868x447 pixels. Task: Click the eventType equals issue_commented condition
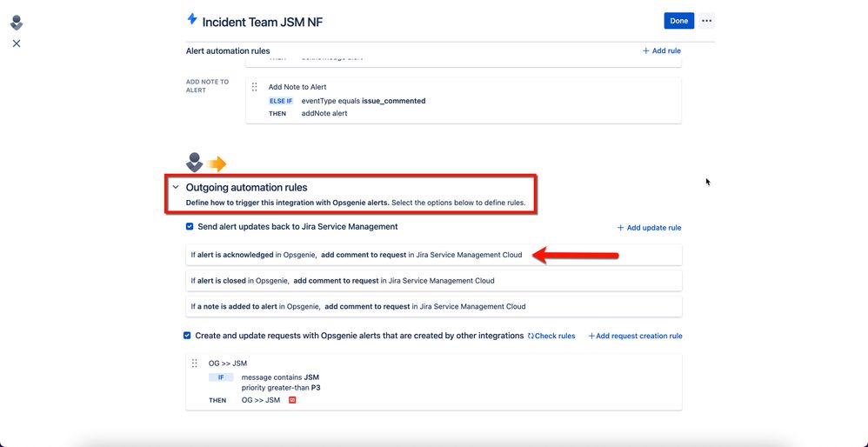(x=364, y=101)
